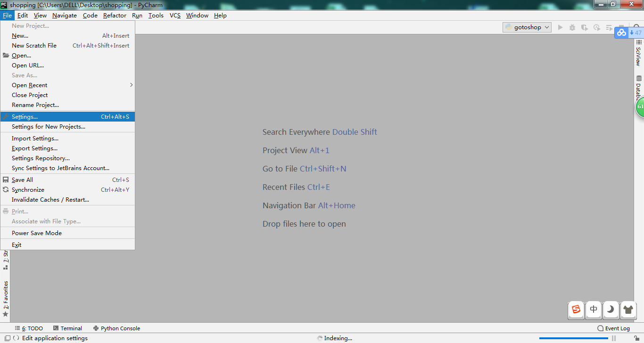Click the Event Log balloon icon

click(x=600, y=328)
